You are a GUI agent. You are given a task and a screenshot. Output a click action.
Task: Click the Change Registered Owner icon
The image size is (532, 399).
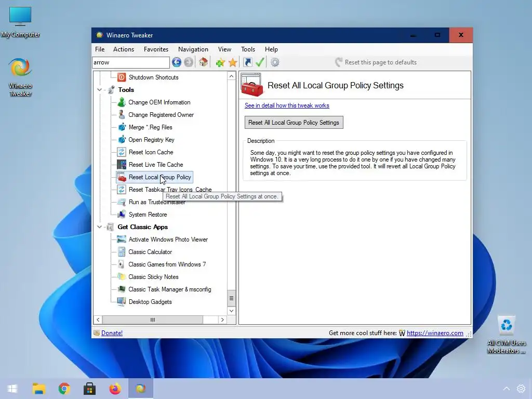(x=122, y=115)
